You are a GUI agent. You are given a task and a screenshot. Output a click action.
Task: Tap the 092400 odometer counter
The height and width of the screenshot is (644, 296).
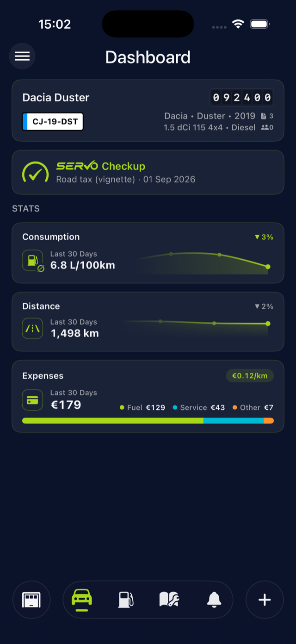coord(242,98)
